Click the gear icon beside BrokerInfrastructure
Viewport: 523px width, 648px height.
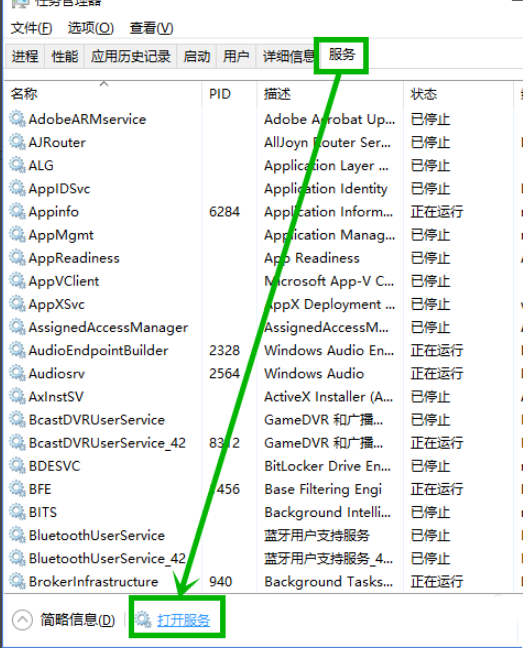[17, 582]
